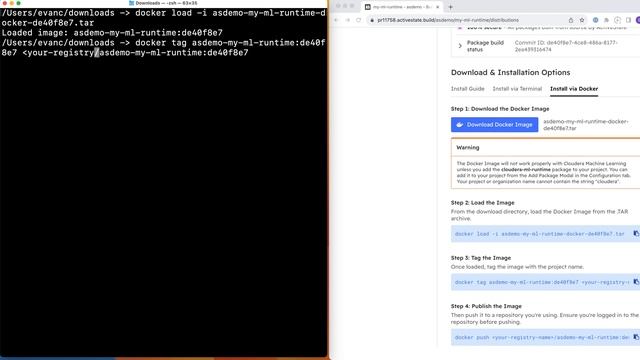Click the Commit ID text
Viewport: 640px width, 360px height.
[566, 46]
